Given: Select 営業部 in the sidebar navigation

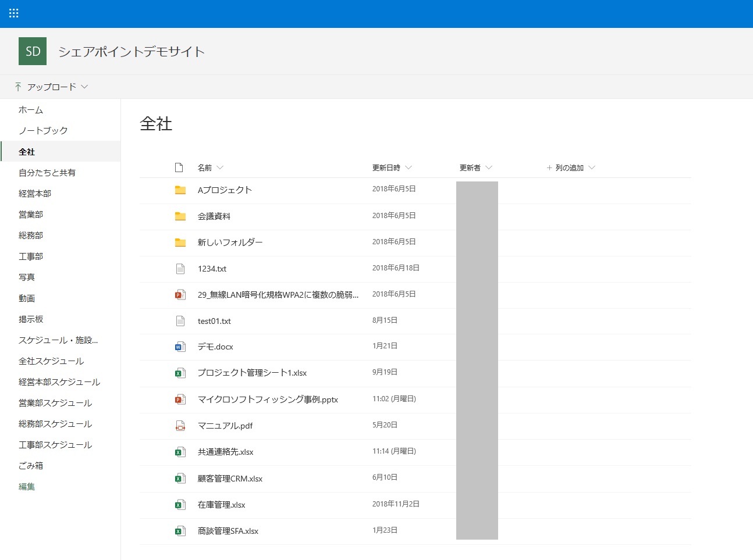Looking at the screenshot, I should click(x=31, y=215).
